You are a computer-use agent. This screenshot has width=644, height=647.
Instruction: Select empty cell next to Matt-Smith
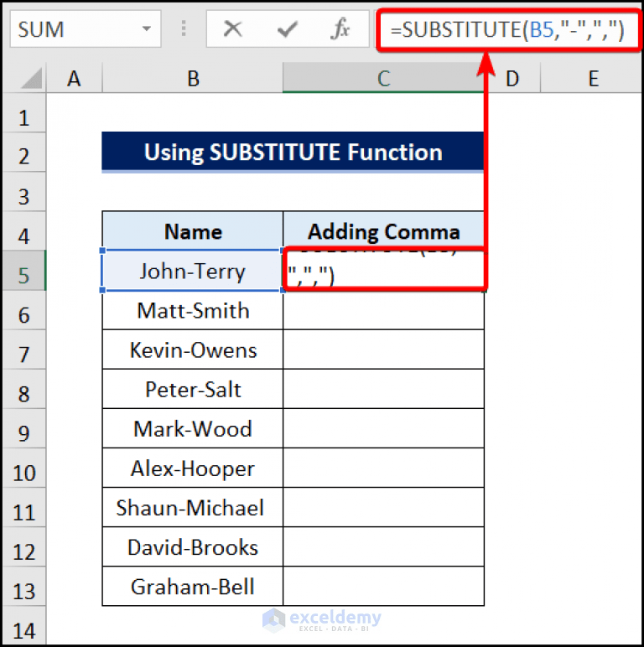(x=383, y=310)
